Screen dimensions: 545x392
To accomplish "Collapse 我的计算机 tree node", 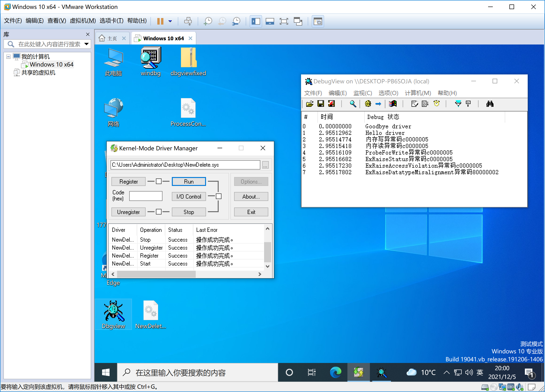I will click(8, 57).
